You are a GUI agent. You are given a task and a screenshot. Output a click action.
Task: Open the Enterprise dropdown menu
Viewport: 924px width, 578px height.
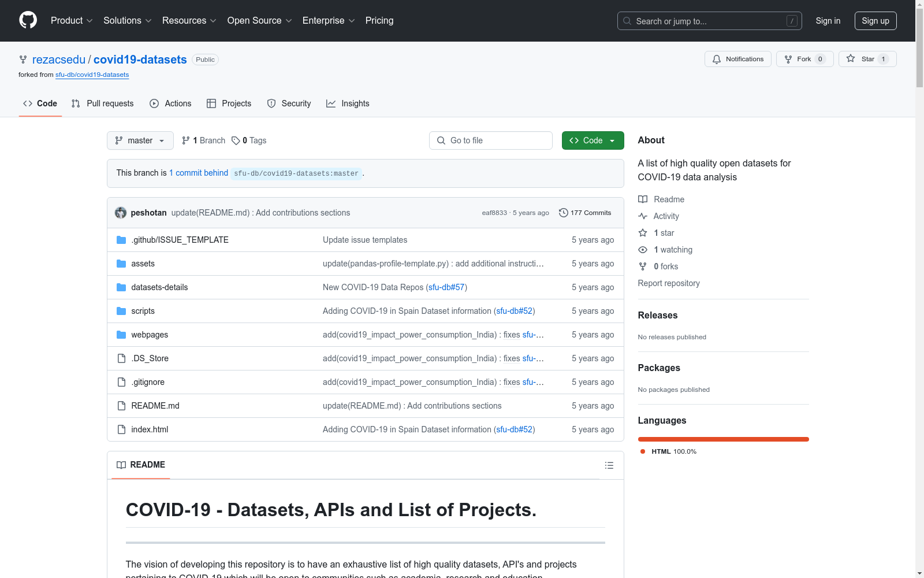pos(329,21)
